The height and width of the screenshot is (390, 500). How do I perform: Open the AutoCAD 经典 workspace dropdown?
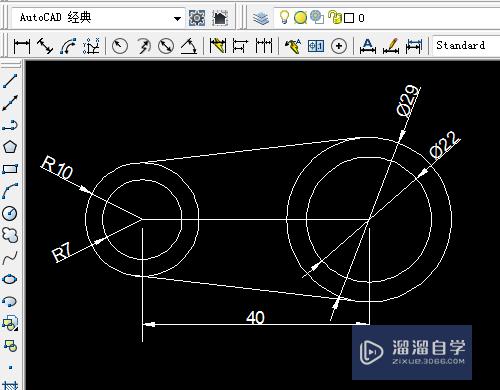(x=99, y=18)
